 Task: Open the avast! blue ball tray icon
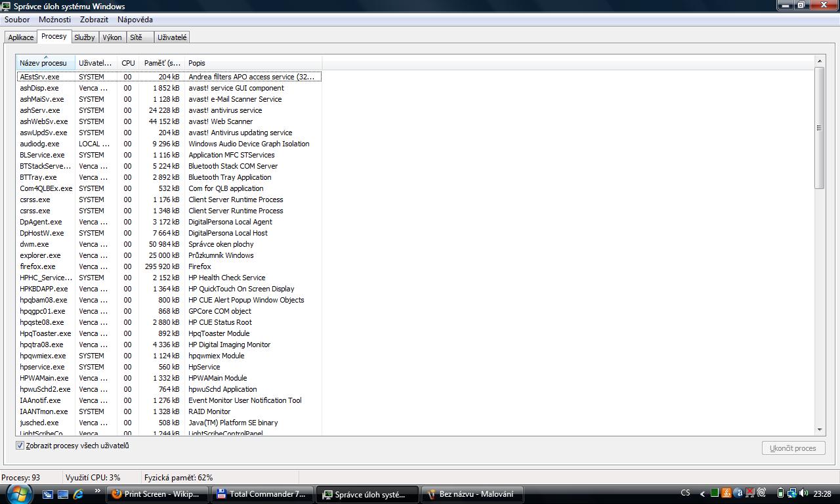tap(738, 493)
